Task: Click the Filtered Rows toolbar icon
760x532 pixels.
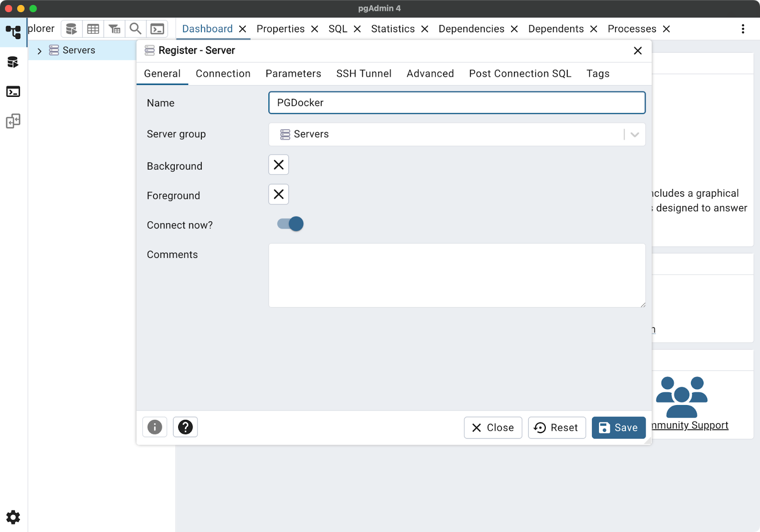Action: click(114, 29)
